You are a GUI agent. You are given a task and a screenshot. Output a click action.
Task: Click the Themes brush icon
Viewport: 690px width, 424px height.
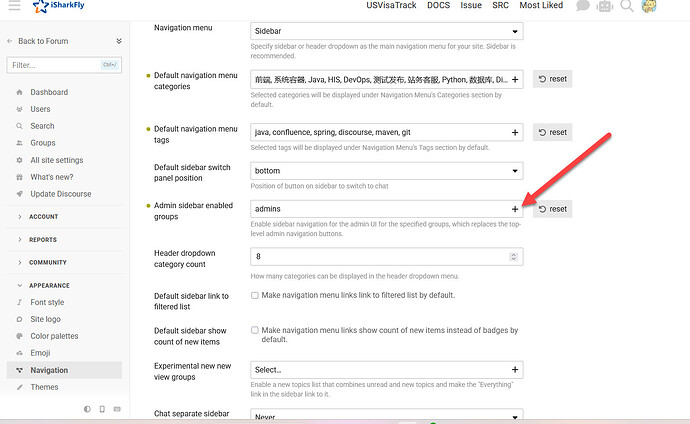pos(19,387)
